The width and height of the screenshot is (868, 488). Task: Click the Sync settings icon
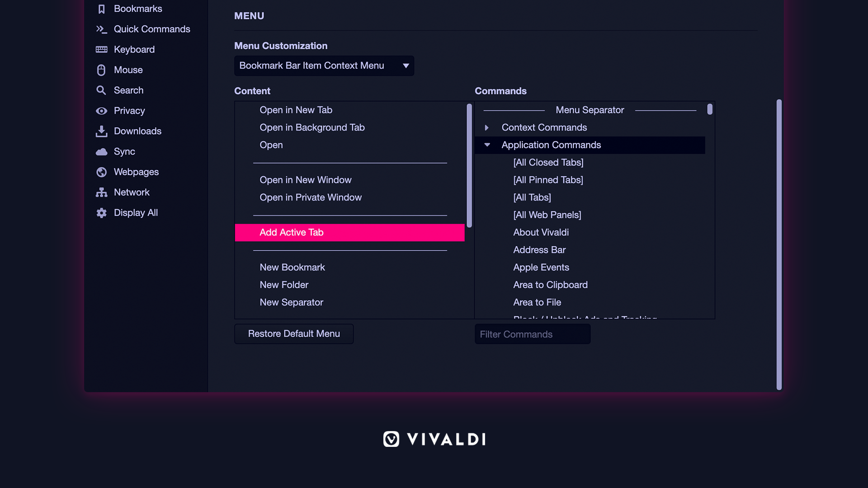click(101, 151)
